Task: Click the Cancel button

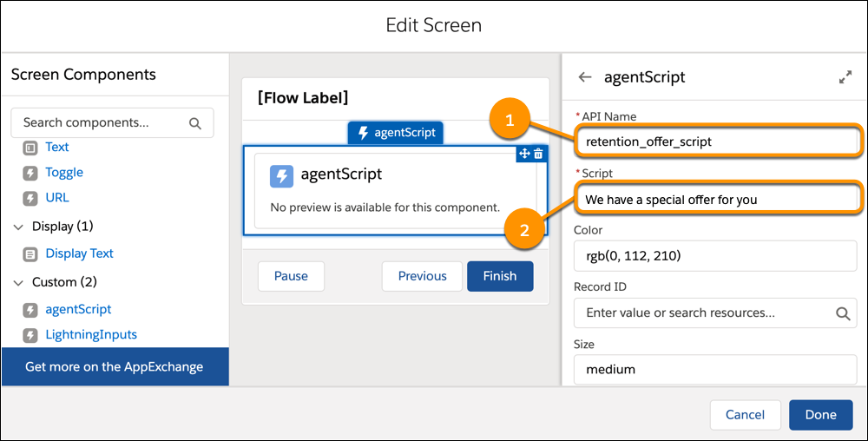Action: coord(745,415)
